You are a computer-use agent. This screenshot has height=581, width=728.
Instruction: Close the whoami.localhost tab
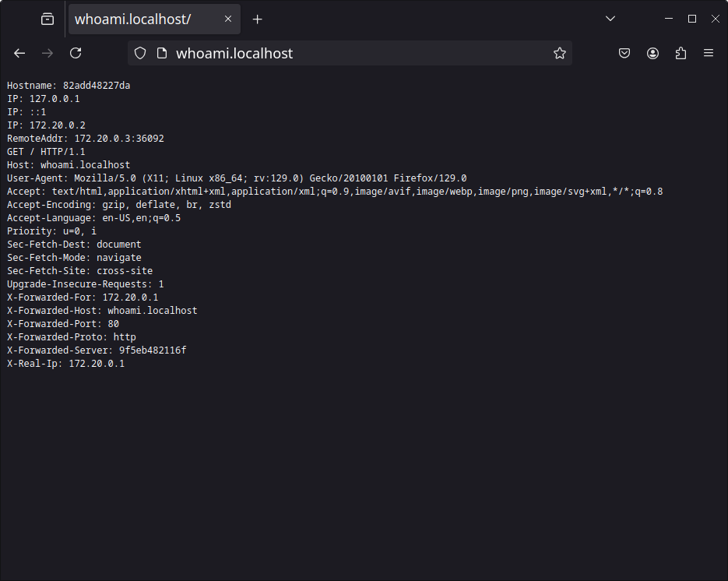point(228,19)
